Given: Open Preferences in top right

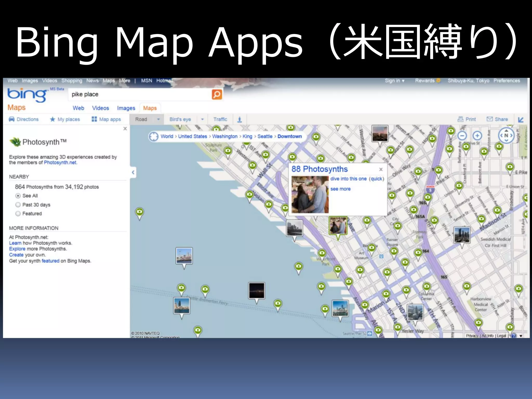Looking at the screenshot, I should 507,81.
